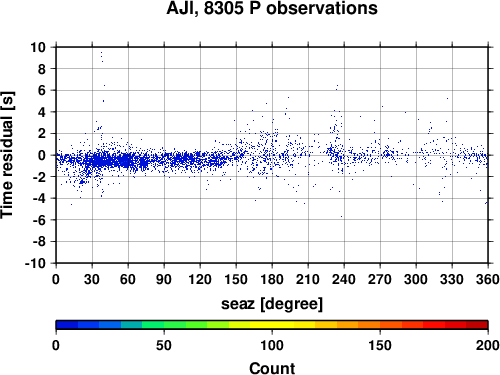500x375 pixels.
Task: Click the plot title AJI 8305 P observations
Action: (x=272, y=8)
